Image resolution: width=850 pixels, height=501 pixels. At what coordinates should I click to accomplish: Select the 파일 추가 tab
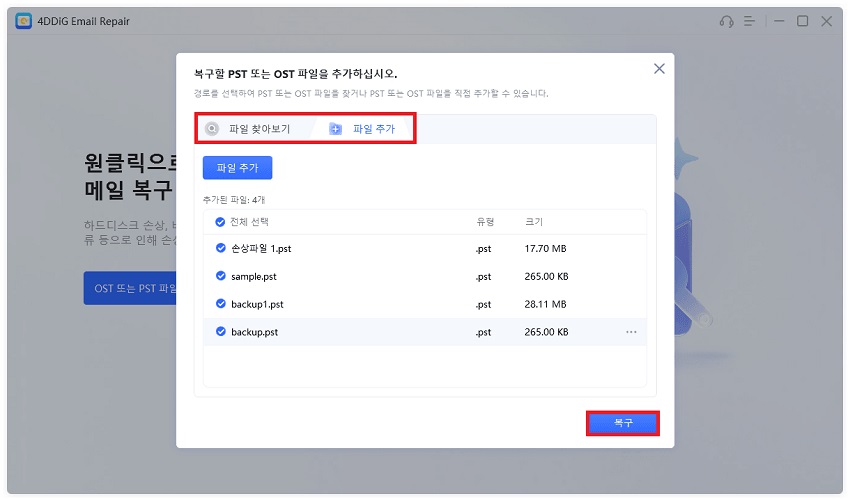363,129
